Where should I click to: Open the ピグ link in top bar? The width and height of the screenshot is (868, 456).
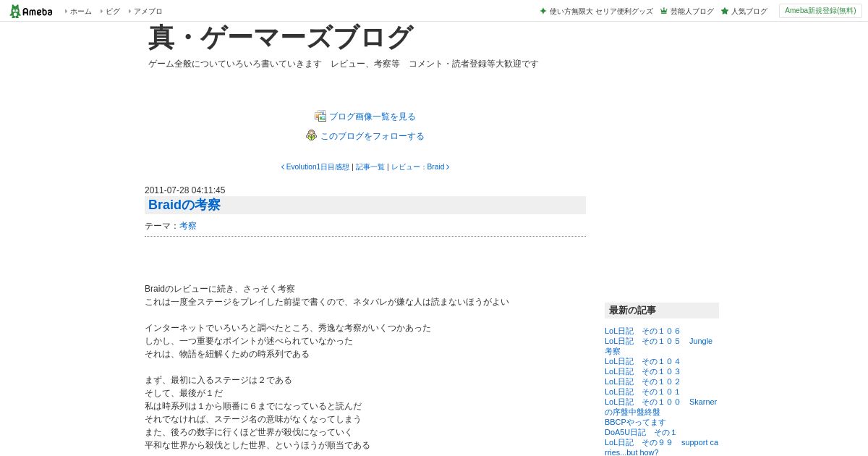113,12
